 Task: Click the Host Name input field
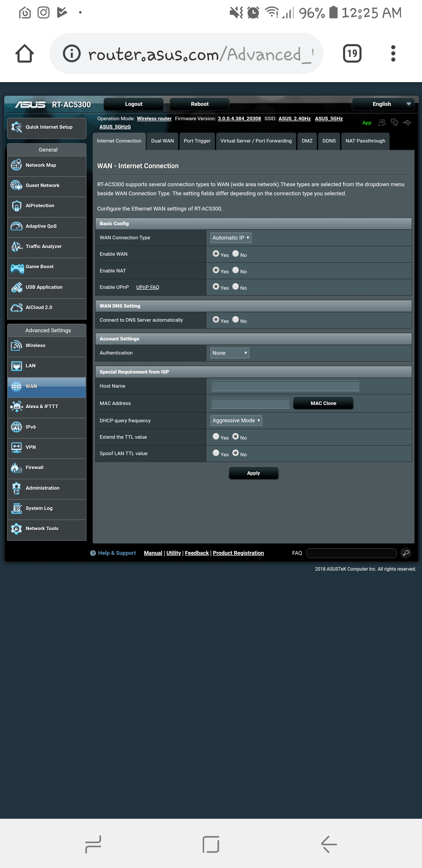point(285,386)
